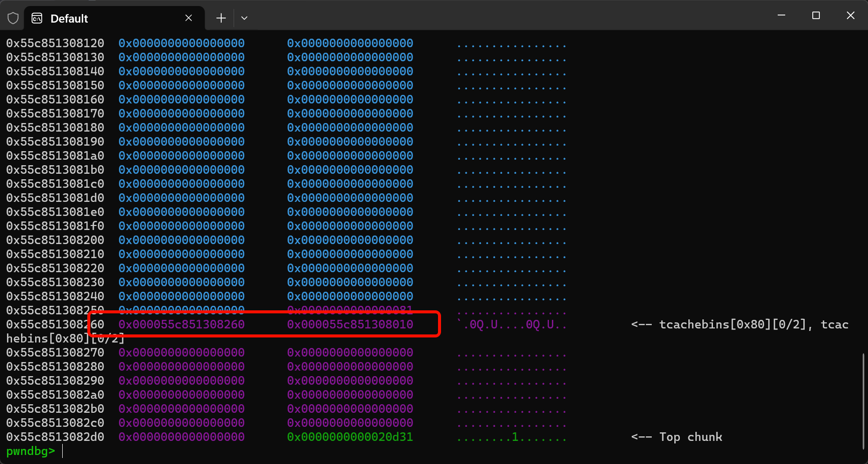Close the Default tab
The image size is (868, 464).
click(189, 18)
